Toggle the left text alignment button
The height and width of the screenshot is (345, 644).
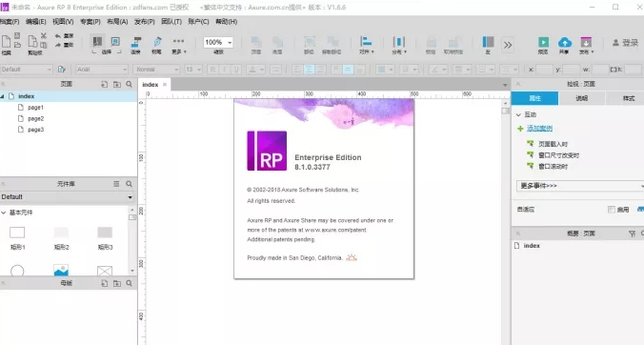tap(297, 70)
